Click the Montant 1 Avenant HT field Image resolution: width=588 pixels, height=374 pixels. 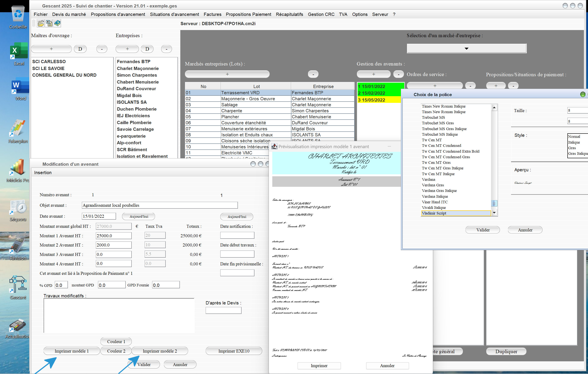(113, 236)
